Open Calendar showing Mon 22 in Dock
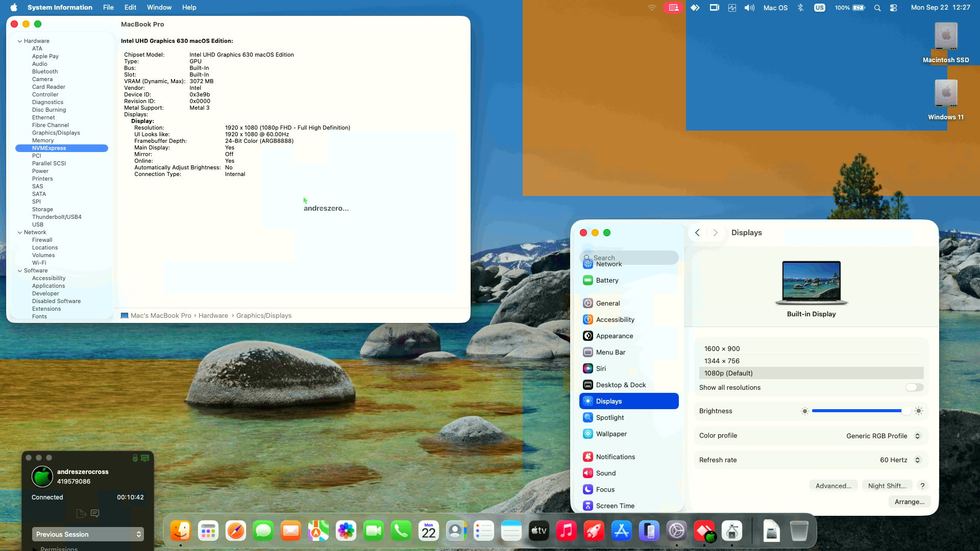The width and height of the screenshot is (980, 551). point(429,531)
